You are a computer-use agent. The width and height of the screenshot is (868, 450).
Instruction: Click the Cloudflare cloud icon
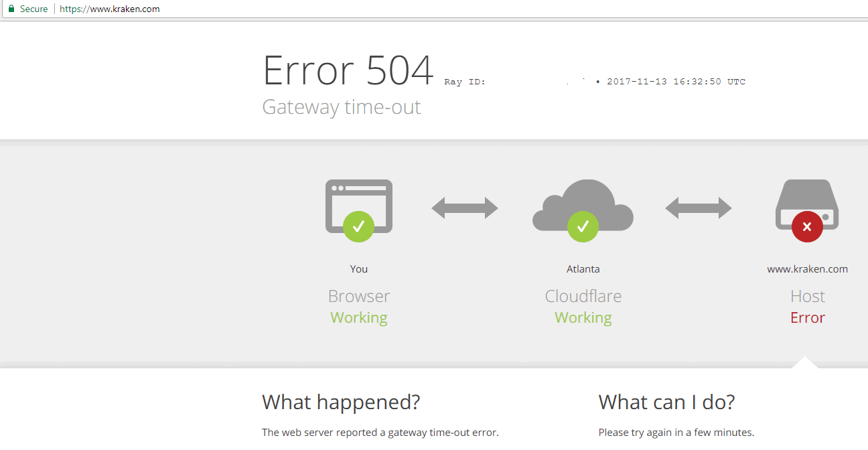coord(583,206)
